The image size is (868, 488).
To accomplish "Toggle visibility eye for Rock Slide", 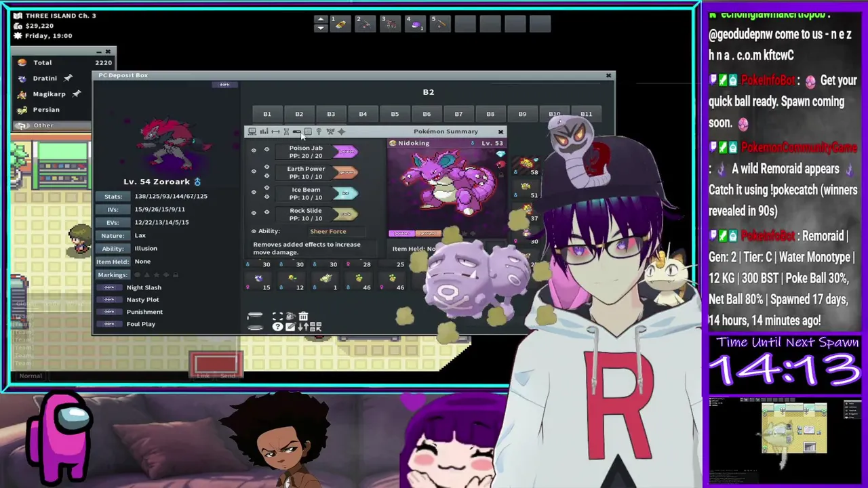I will coord(254,213).
